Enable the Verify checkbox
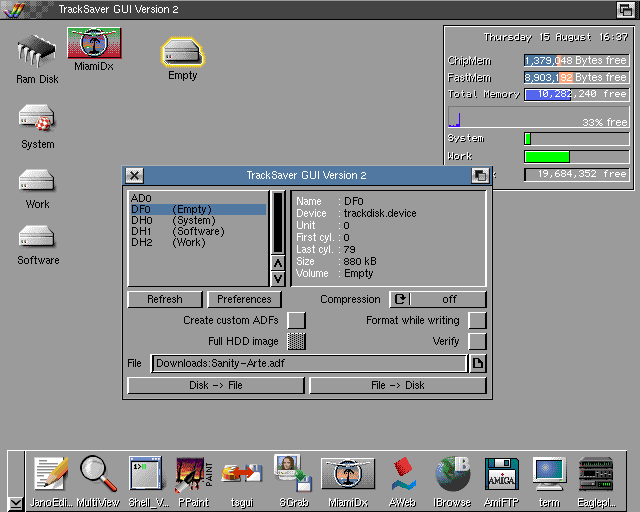 [477, 342]
